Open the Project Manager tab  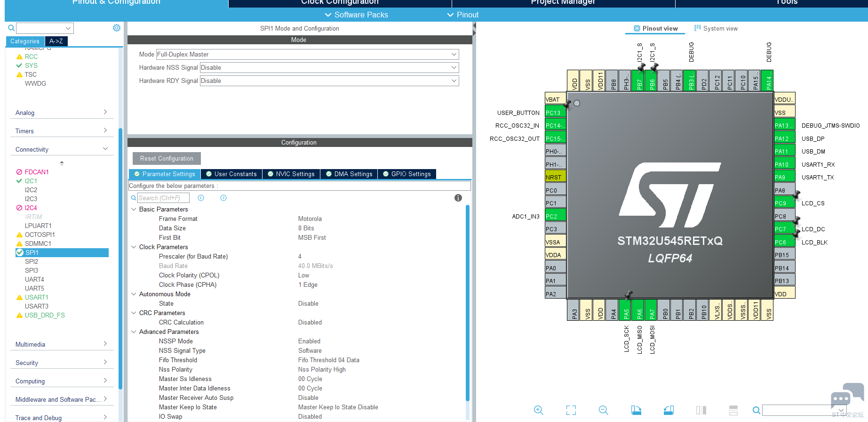tap(563, 3)
